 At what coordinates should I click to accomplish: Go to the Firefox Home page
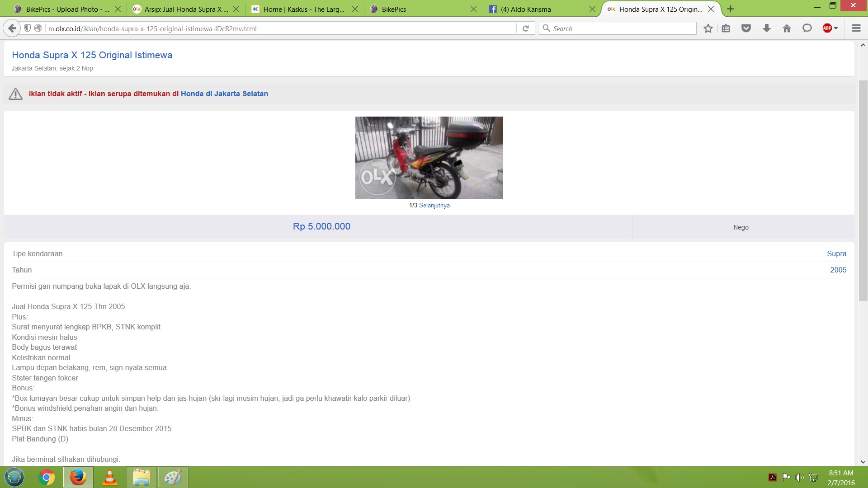[x=787, y=28]
